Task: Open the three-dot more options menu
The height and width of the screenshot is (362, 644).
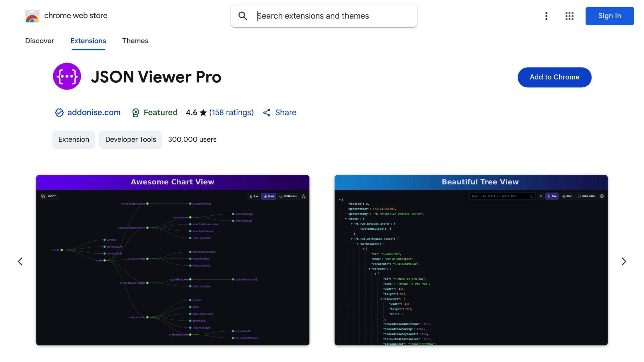Action: 546,16
